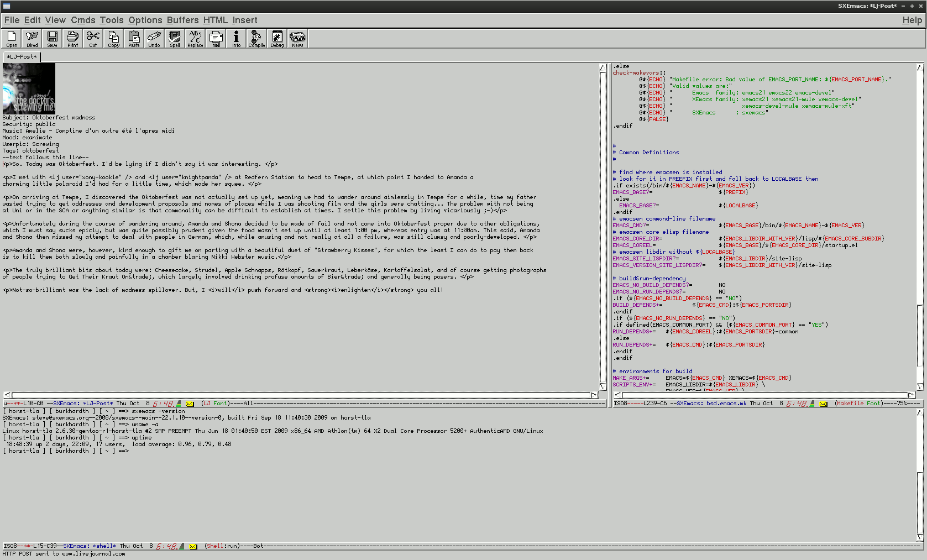The height and width of the screenshot is (560, 927).
Task: Open the Tools menu
Action: 112,20
